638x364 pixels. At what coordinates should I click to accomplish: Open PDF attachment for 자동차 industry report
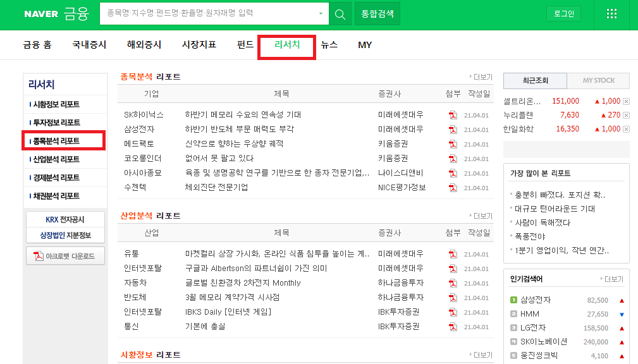point(453,283)
